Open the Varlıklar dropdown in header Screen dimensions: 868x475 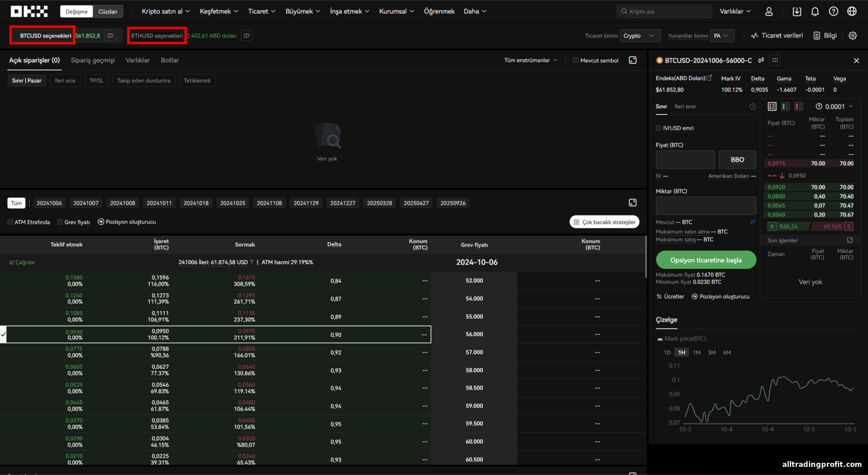735,11
